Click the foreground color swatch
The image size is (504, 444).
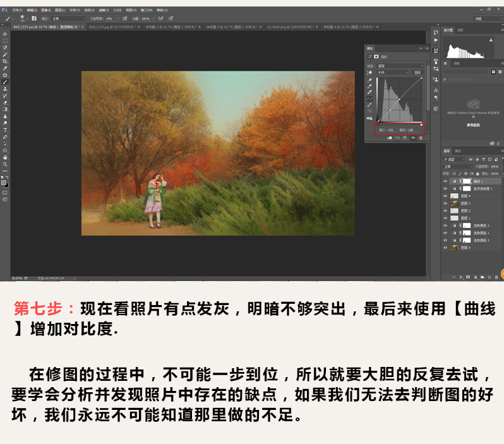click(x=4, y=183)
